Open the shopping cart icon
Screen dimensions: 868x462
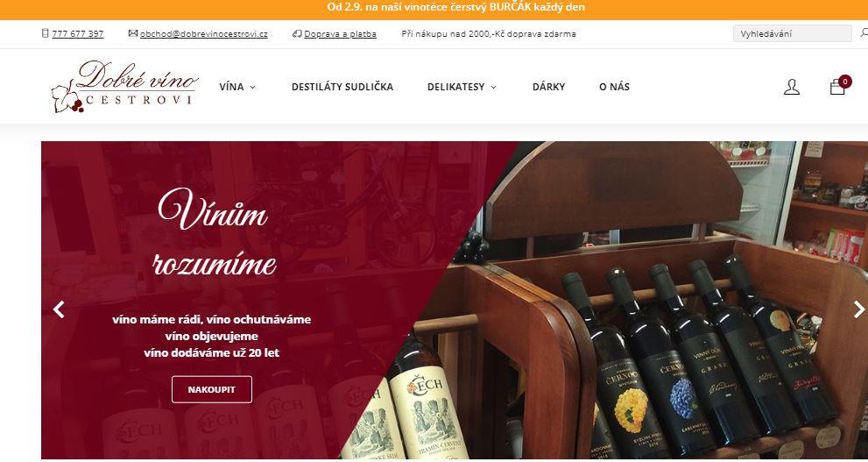tap(837, 87)
